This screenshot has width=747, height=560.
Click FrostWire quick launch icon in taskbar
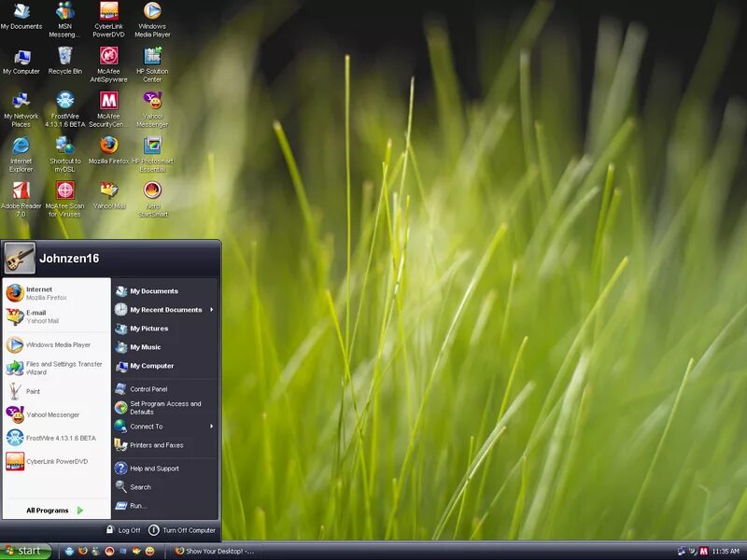tap(69, 551)
